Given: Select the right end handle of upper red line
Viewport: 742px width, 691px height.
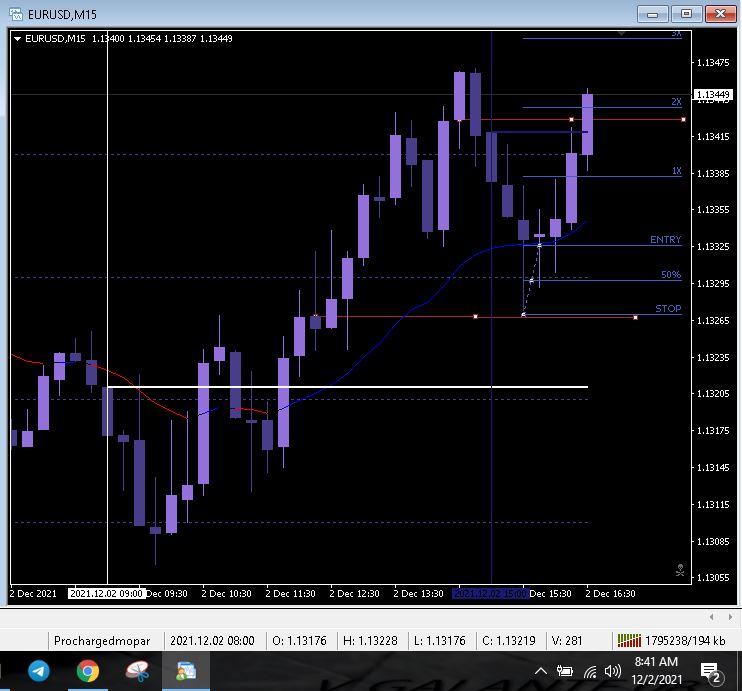Looking at the screenshot, I should [x=683, y=120].
